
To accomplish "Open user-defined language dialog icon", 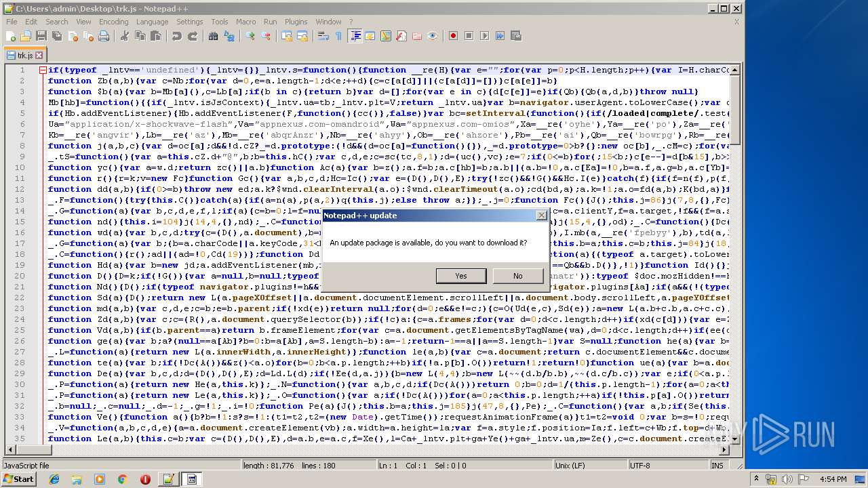I will click(370, 36).
